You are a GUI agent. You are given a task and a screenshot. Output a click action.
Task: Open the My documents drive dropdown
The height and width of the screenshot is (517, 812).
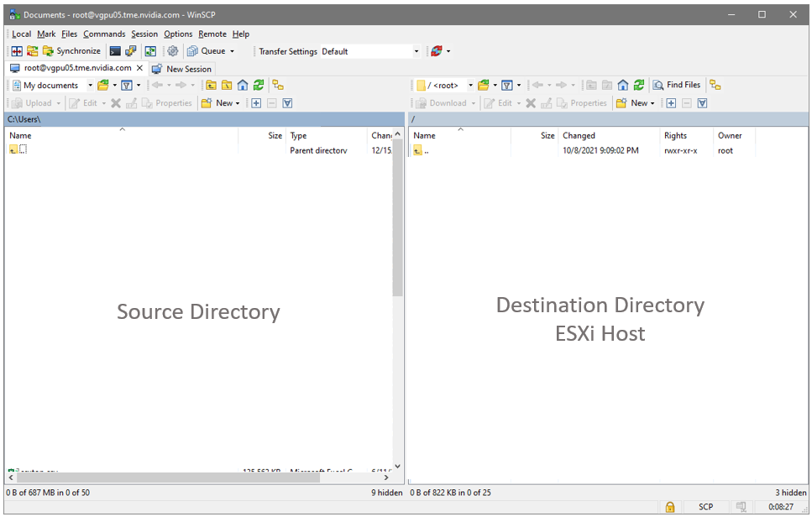91,85
